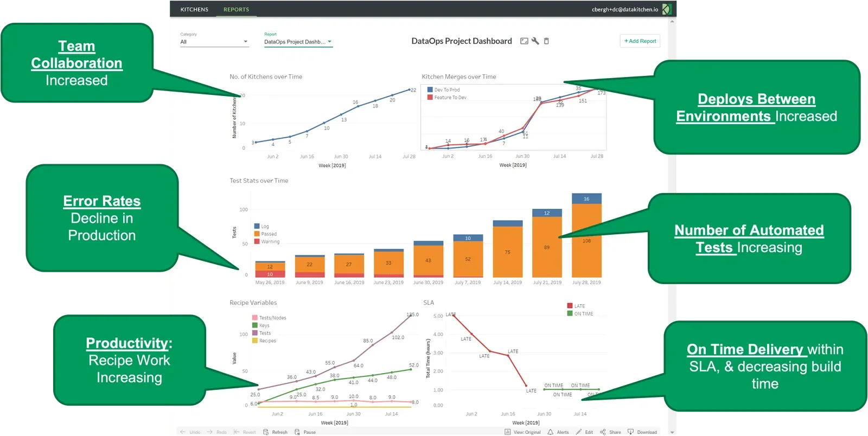Viewport: 868px width, 436px height.
Task: Open the View: Original option
Action: pyautogui.click(x=523, y=432)
